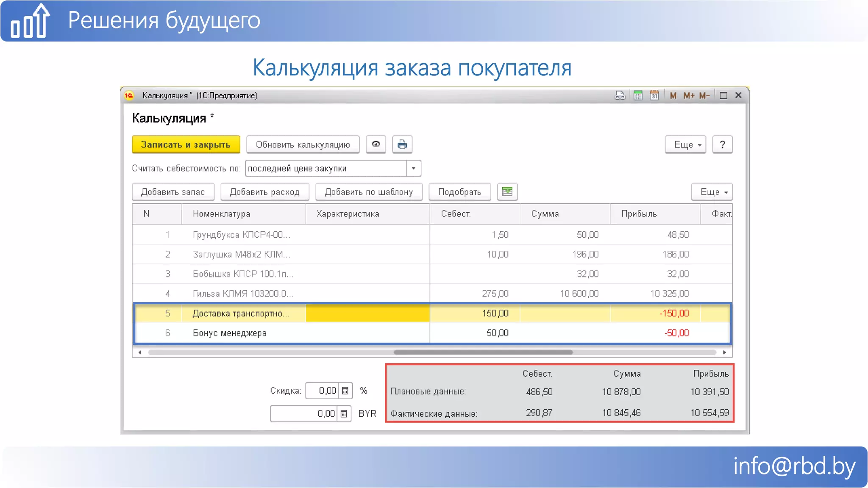Open the upper Еще dropdown menu

[685, 144]
